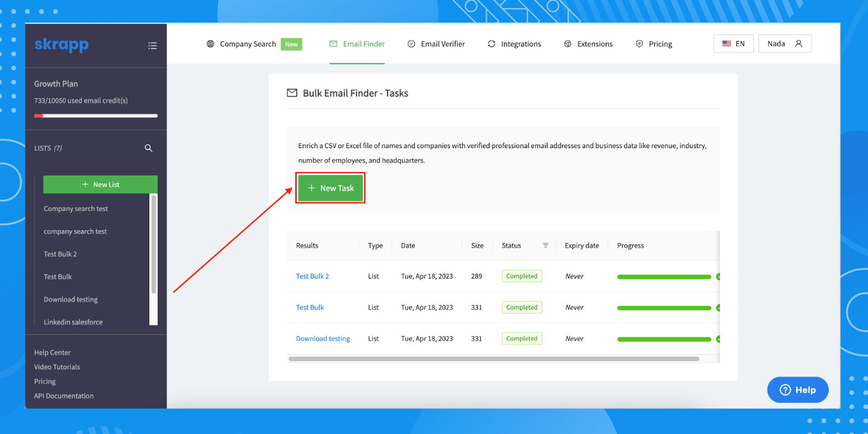Click the LISTS (7) header
868x434 pixels.
click(x=48, y=148)
